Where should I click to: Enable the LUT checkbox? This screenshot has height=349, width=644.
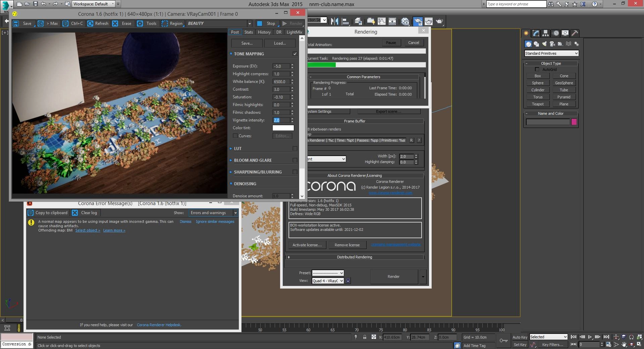pos(295,148)
